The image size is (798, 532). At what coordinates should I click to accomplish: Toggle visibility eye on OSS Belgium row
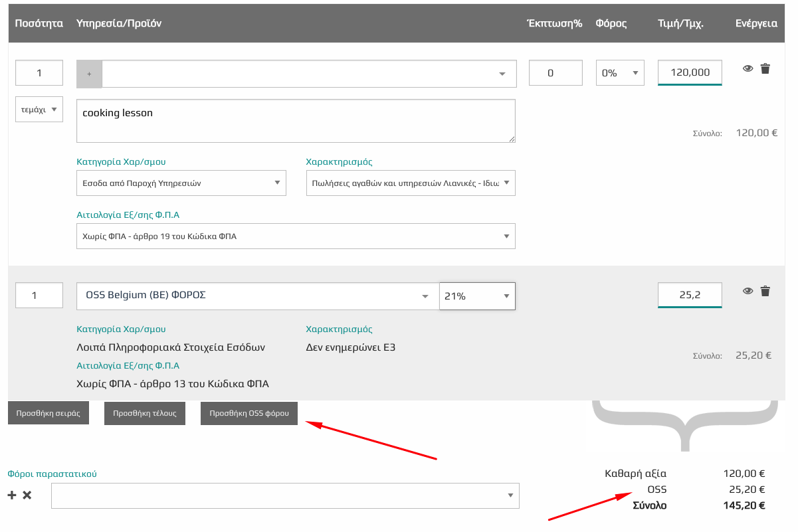coord(748,290)
